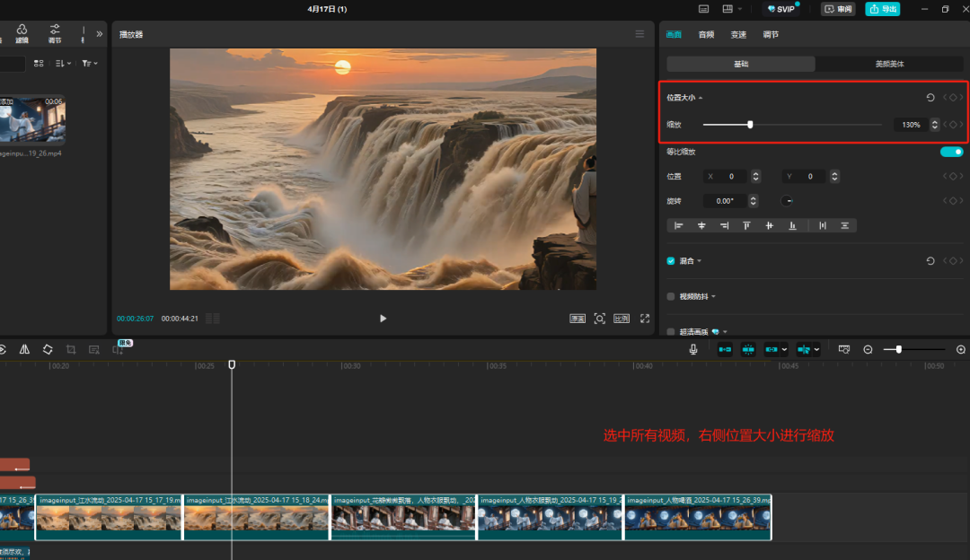Click the 缩放 scale slider handle
Viewport: 970px width, 560px height.
[x=750, y=125]
